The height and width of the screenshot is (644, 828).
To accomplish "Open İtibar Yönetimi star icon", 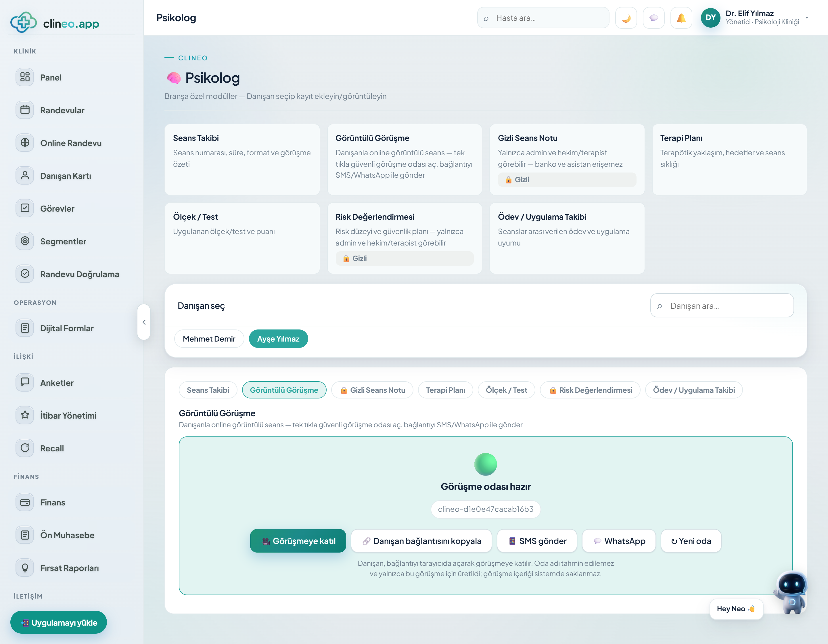I will coord(25,415).
